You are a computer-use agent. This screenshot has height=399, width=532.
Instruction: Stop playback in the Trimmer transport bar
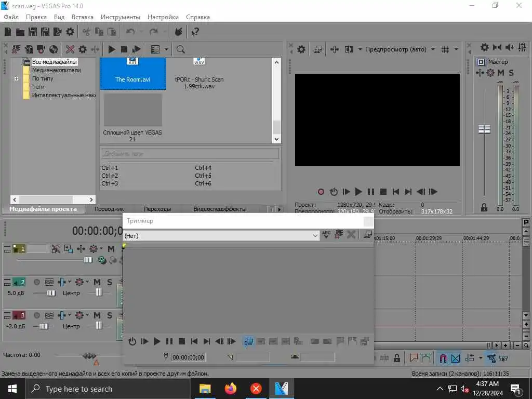[x=182, y=341]
